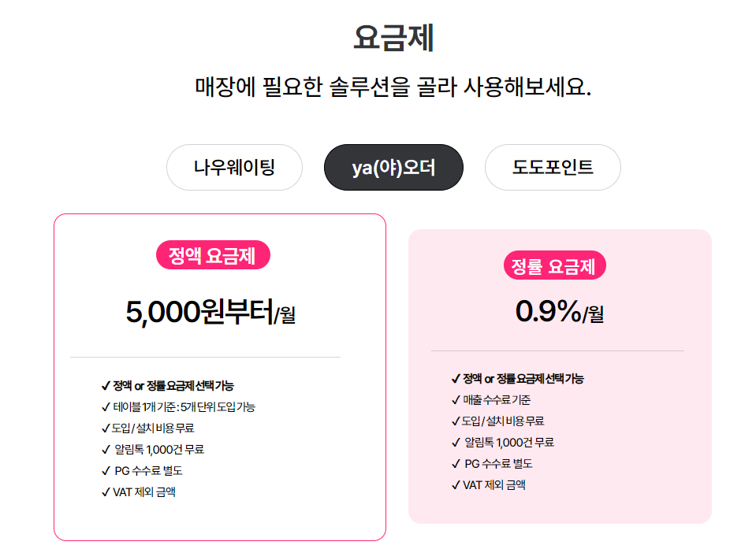Click checkmark by 알림톡 1,000건 무료 in left card

coord(106,450)
